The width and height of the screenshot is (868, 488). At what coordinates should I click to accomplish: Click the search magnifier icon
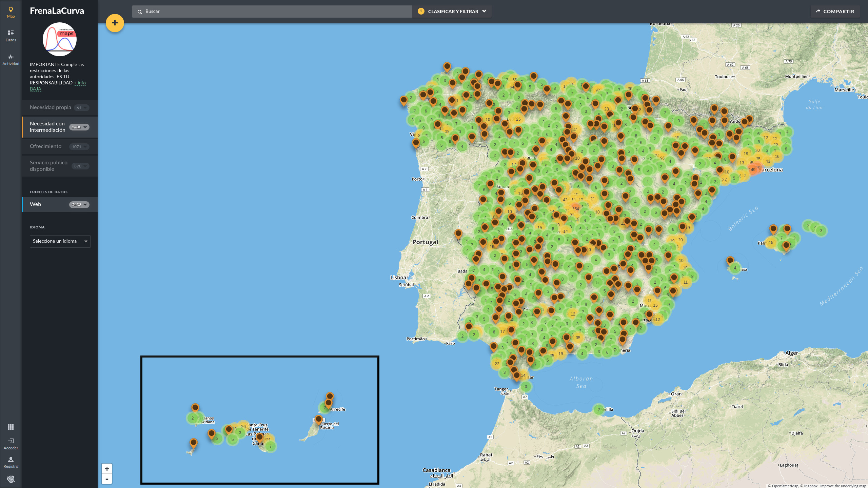pyautogui.click(x=139, y=12)
